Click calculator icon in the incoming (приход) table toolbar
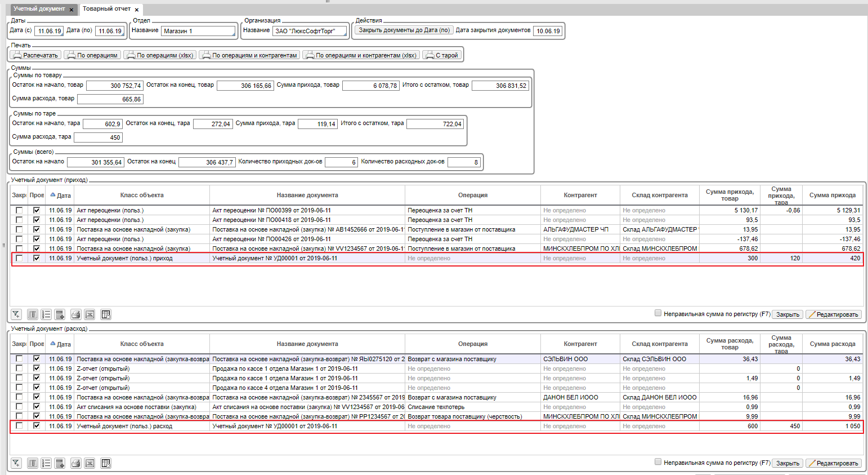Image resolution: width=868 pixels, height=475 pixels. coord(60,314)
